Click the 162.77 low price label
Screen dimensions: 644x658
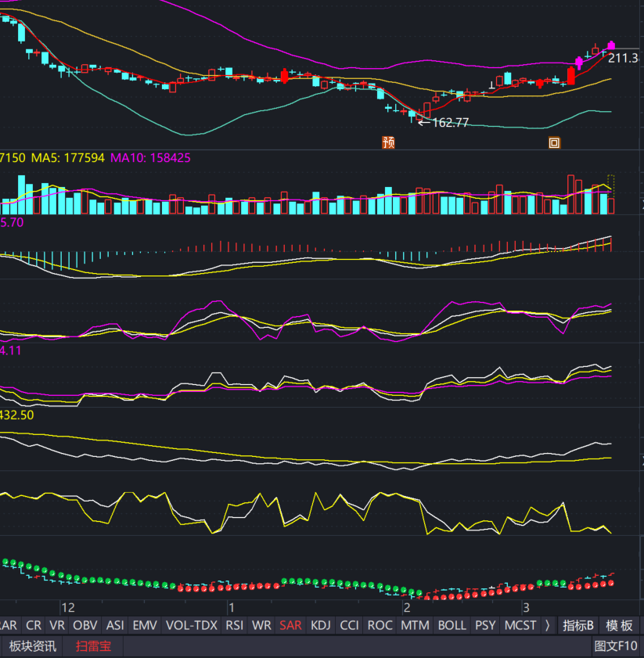(449, 122)
